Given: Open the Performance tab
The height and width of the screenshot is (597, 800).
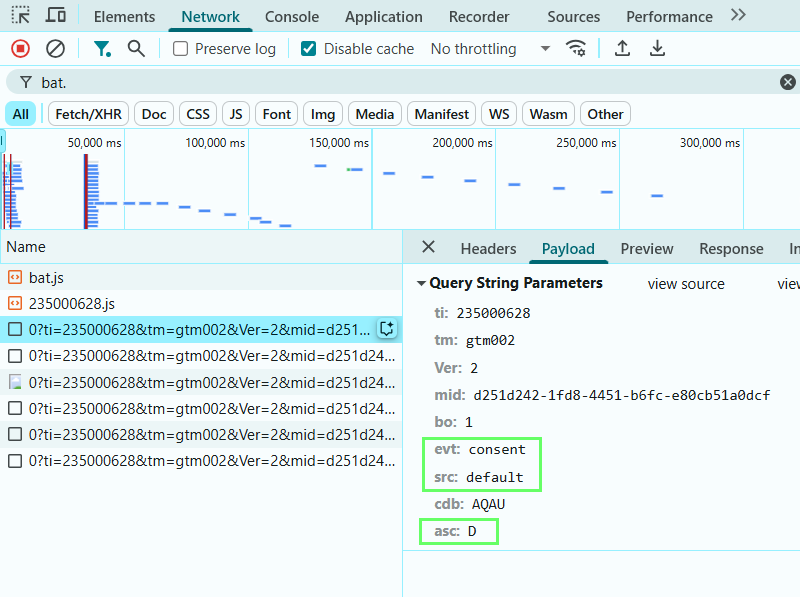Looking at the screenshot, I should 669,17.
